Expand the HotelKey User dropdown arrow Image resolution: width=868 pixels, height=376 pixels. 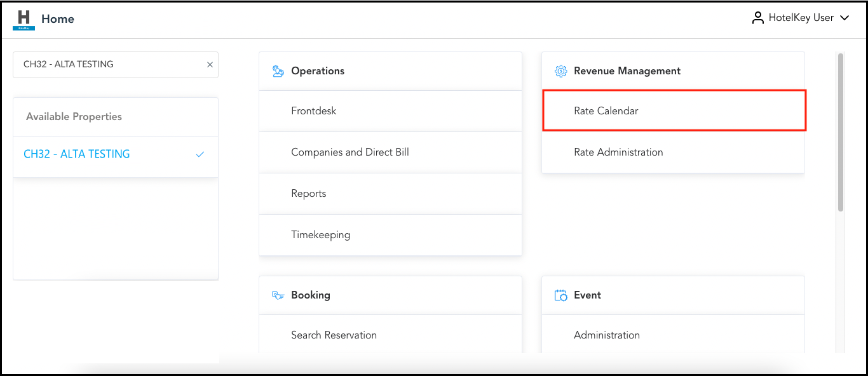pyautogui.click(x=844, y=18)
